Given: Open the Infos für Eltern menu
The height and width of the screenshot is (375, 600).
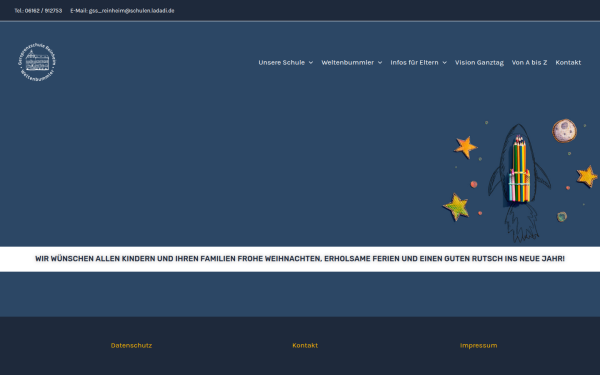Looking at the screenshot, I should tap(414, 62).
